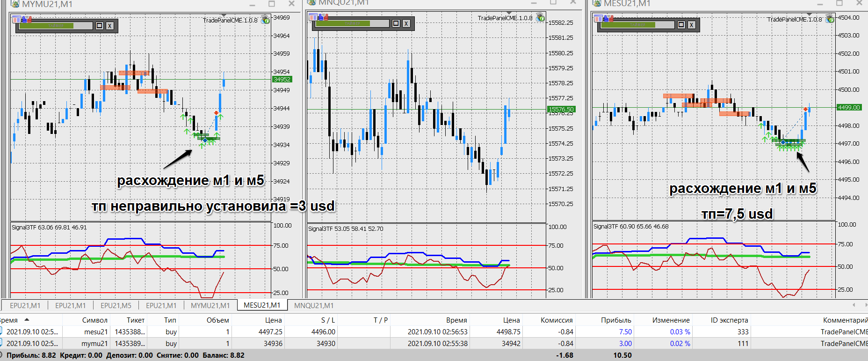868x361 pixels.
Task: Click the square button on MESU21 timer panel
Action: pyautogui.click(x=681, y=25)
